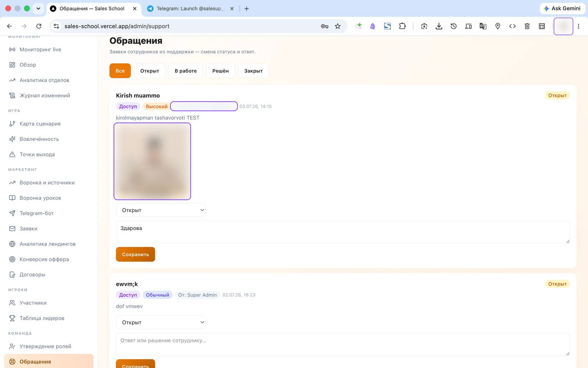
Task: Click the Открыт status badge on ewvm;k
Action: 557,284
